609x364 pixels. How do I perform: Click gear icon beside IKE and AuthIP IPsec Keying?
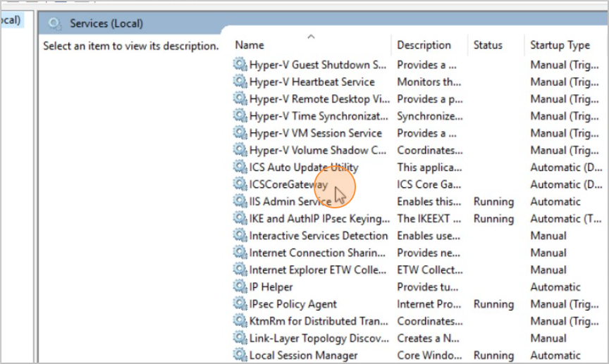(x=240, y=218)
